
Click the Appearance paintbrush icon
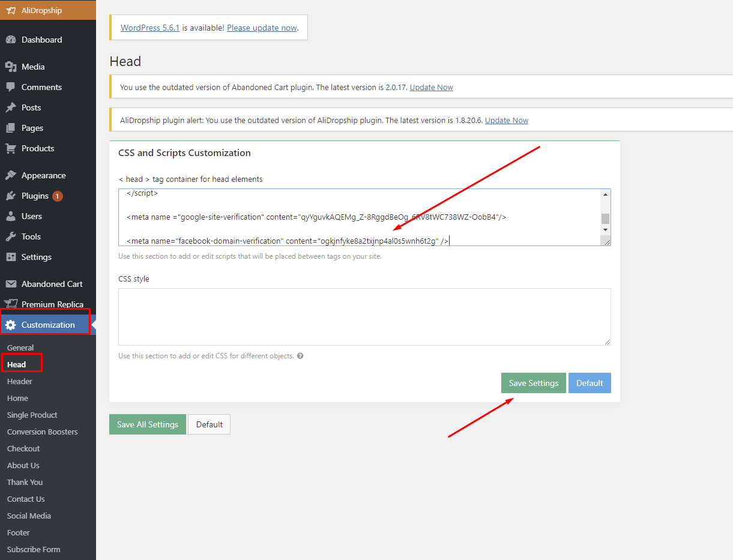11,175
